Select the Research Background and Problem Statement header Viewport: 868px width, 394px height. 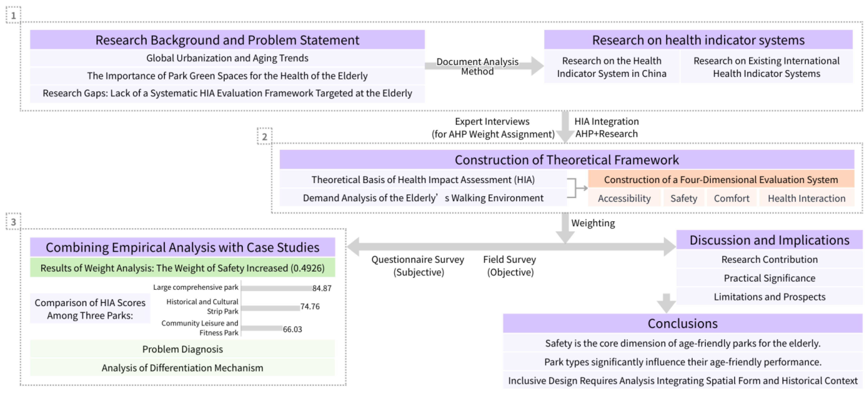click(227, 40)
